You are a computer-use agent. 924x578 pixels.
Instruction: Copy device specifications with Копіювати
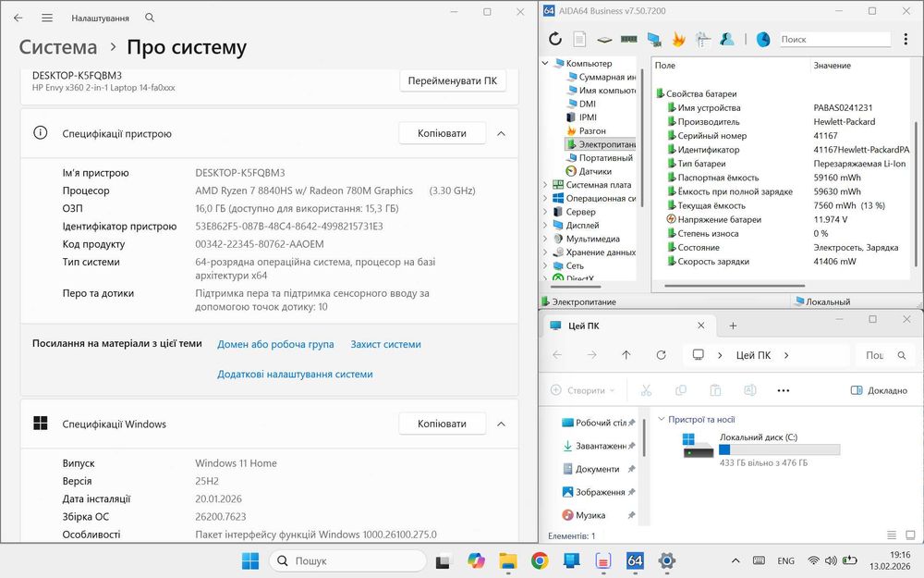442,133
